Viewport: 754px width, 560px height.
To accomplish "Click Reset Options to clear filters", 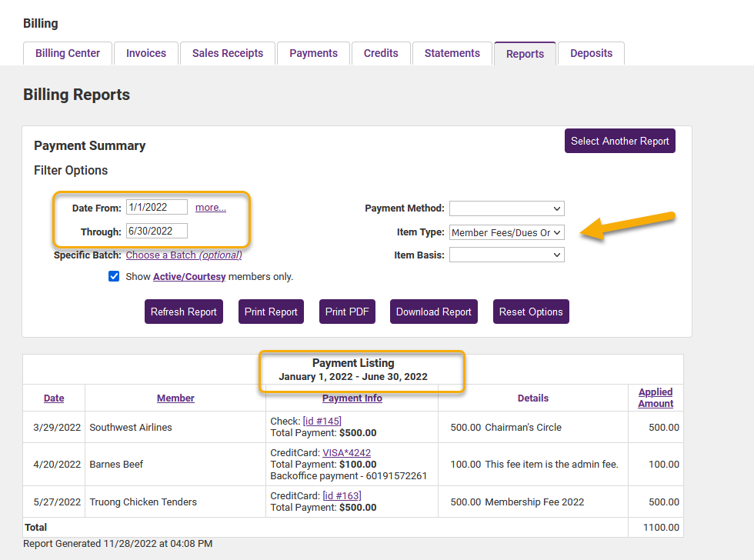I will (531, 312).
